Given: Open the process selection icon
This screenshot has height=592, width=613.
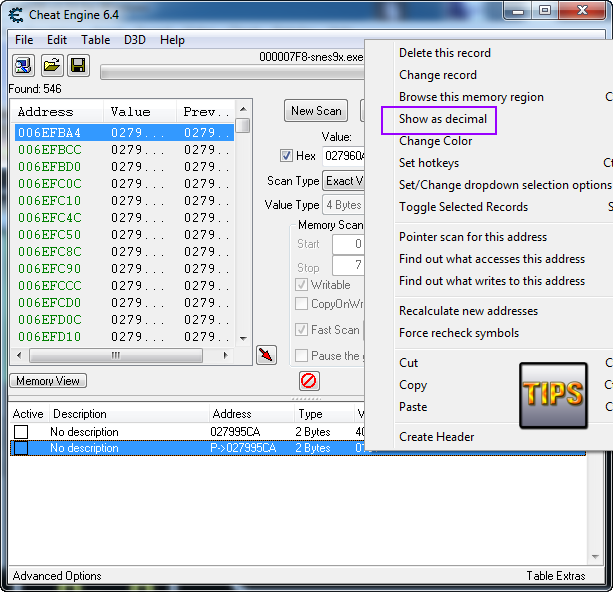Looking at the screenshot, I should point(23,65).
